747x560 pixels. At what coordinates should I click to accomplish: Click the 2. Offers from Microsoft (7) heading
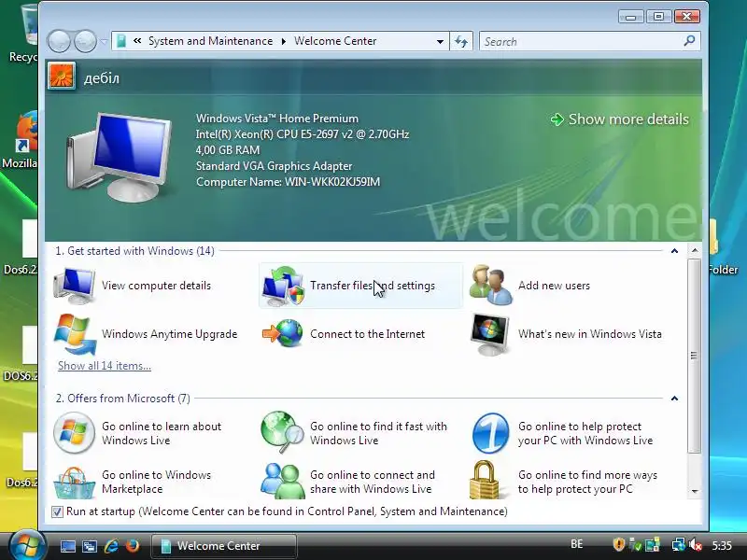123,399
